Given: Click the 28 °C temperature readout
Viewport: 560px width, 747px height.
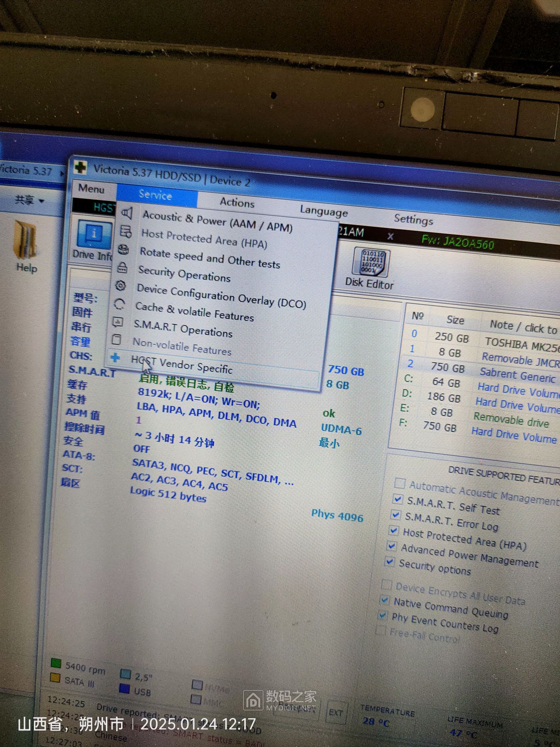Looking at the screenshot, I should 376,721.
